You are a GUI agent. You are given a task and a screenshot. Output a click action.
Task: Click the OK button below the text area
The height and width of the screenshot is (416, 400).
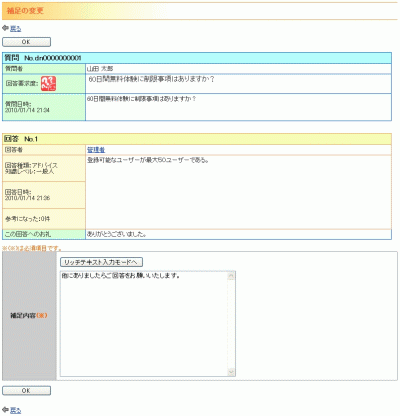point(26,391)
